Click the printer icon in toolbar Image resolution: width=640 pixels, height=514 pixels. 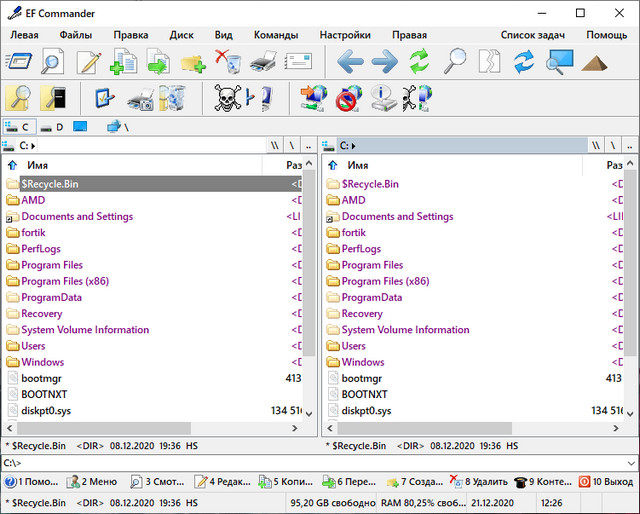pos(263,62)
